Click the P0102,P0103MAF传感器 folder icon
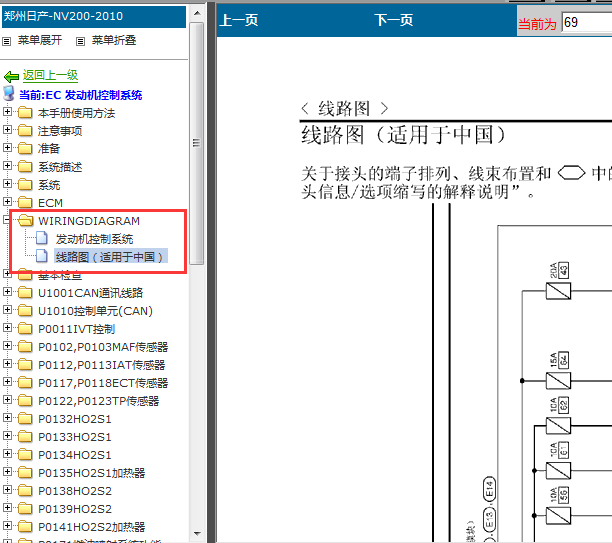The width and height of the screenshot is (612, 543). point(25,346)
